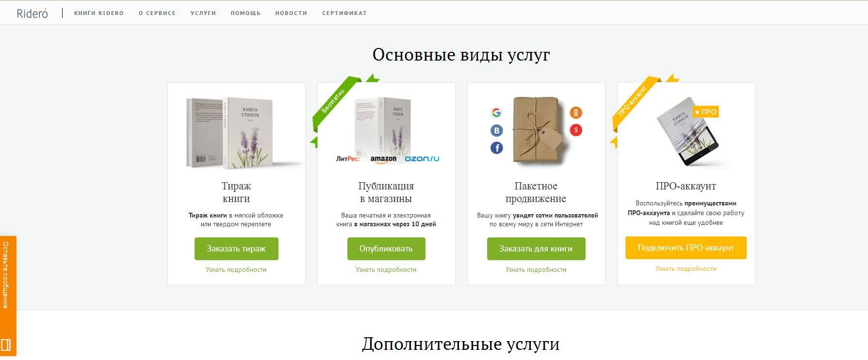Click the Опубликовать button

pos(386,249)
